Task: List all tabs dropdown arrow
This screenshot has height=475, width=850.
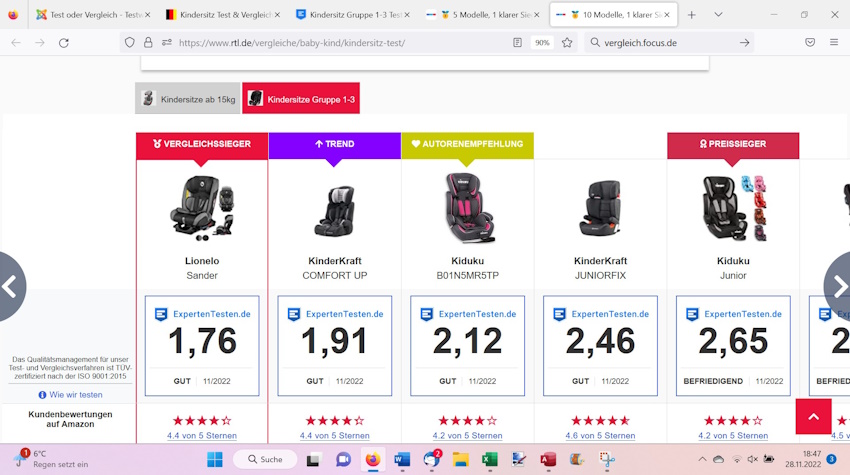Action: pyautogui.click(x=718, y=15)
